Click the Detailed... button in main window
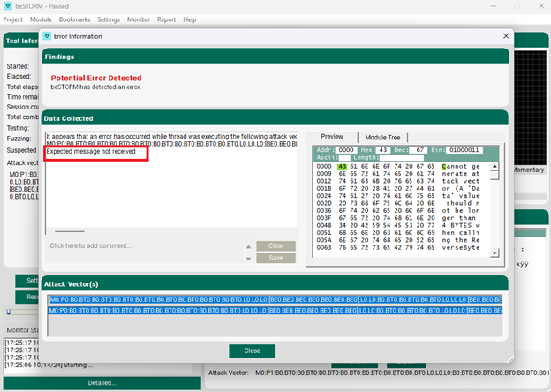Screen dimensions: 551x392 point(102,383)
